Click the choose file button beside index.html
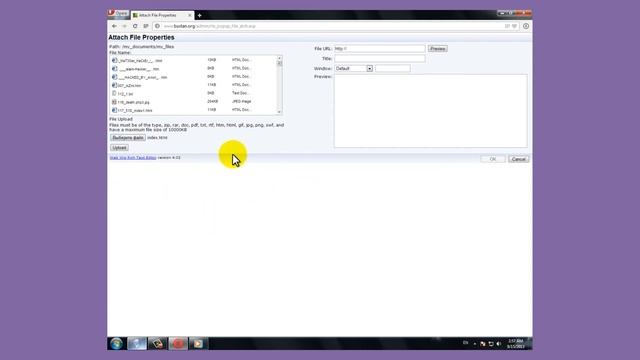Screen dimensions: 640x360 [128, 138]
